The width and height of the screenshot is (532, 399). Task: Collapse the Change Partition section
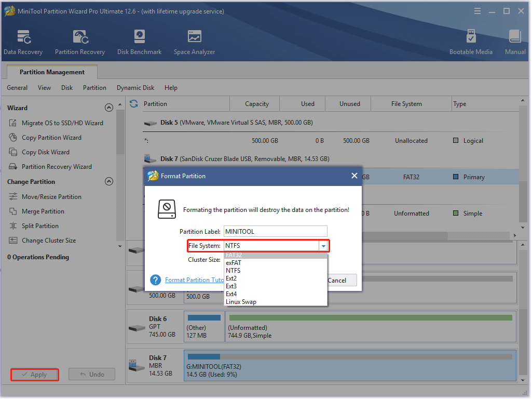[109, 181]
